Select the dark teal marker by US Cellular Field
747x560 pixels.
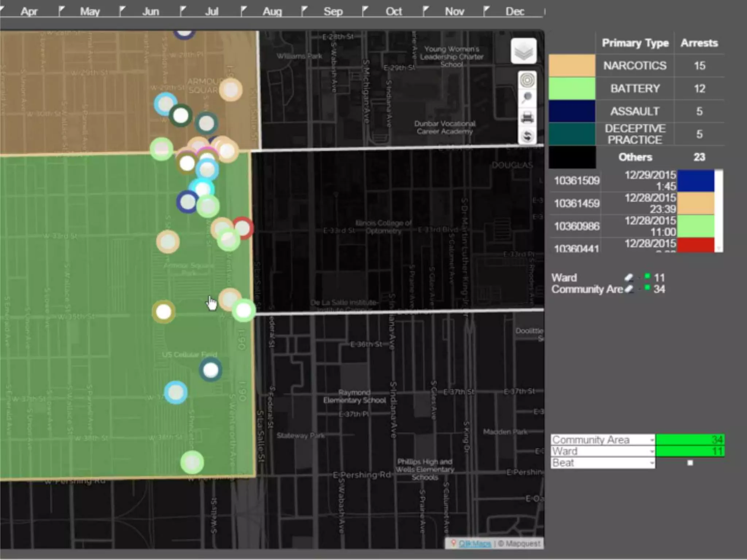point(210,370)
